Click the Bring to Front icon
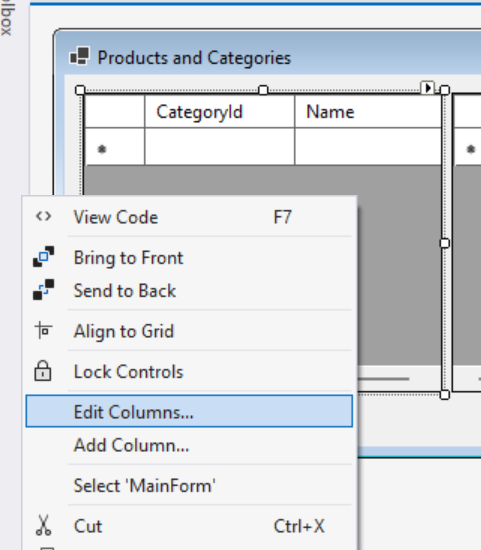481x550 pixels. coord(44,257)
